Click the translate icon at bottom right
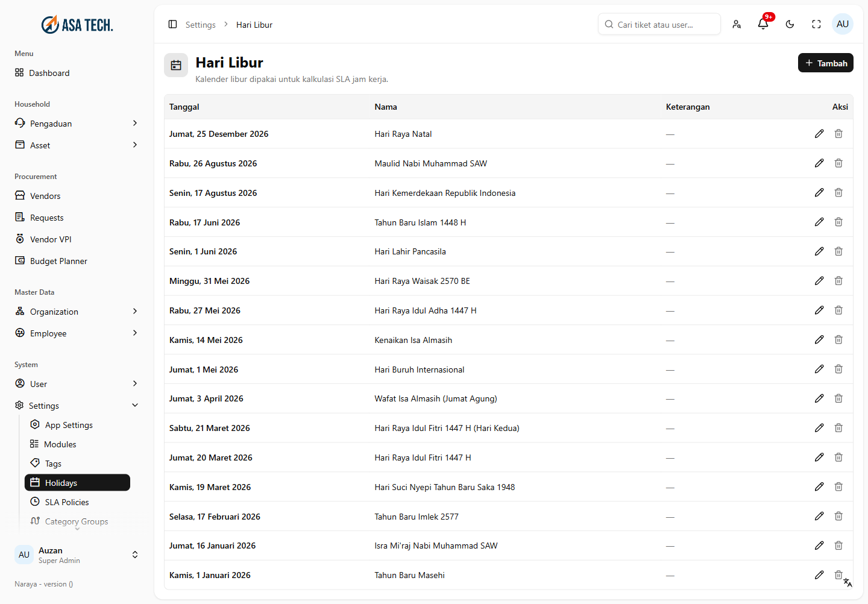 click(x=848, y=583)
